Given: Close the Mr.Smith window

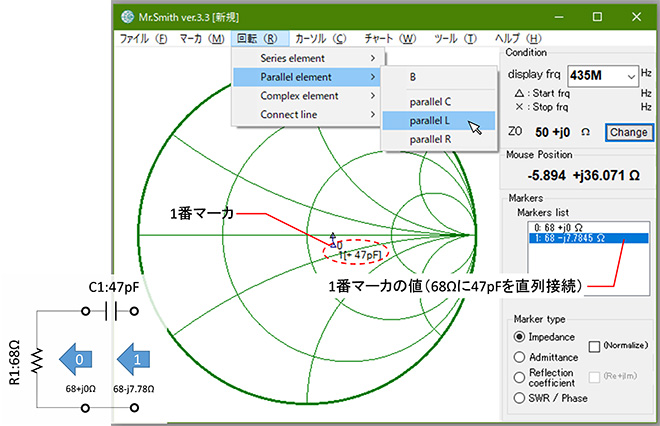Looking at the screenshot, I should [x=636, y=17].
